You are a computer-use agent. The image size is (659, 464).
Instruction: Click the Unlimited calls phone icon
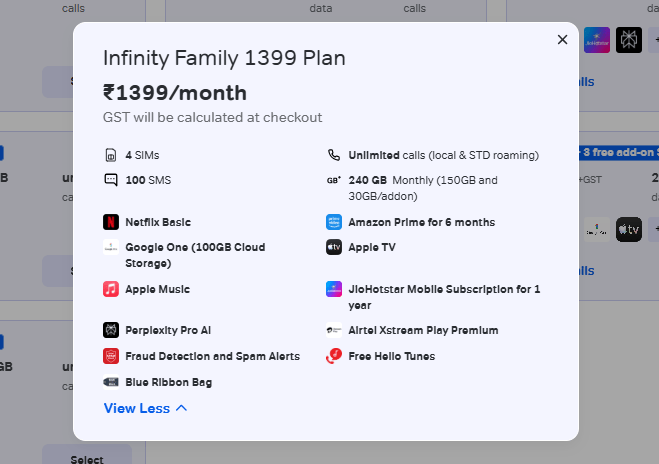click(x=334, y=155)
